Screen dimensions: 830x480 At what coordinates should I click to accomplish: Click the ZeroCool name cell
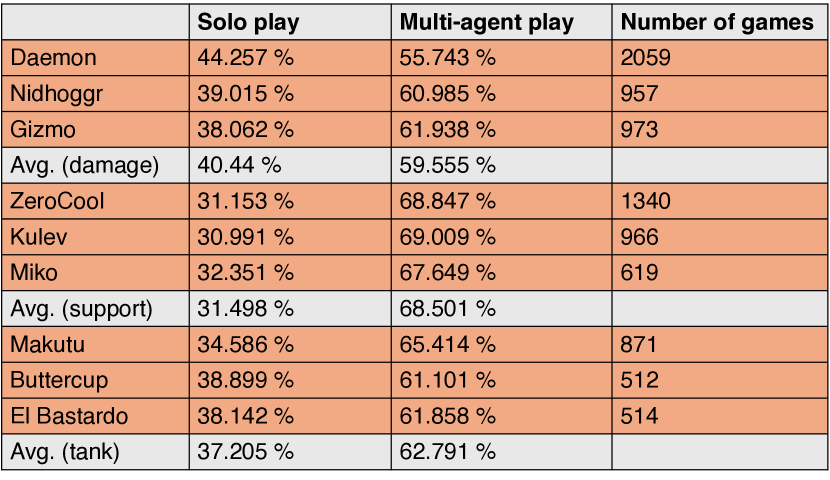[x=57, y=202]
